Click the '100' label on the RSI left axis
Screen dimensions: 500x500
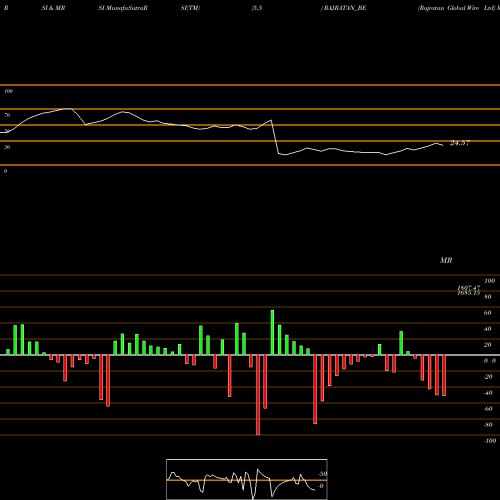[x=9, y=91]
